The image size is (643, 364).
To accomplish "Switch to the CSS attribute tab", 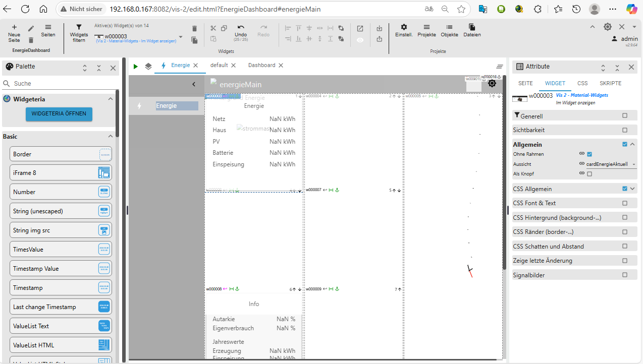I will coord(582,83).
